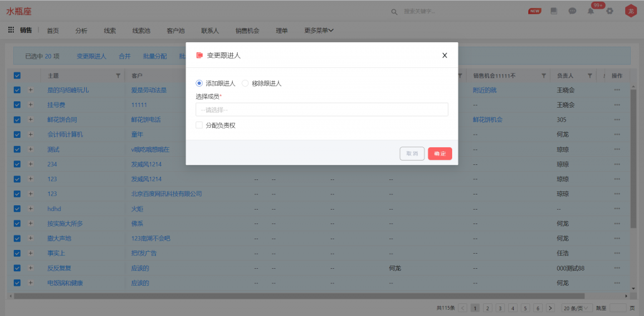Click the filter icon in 主题 column

(118, 76)
